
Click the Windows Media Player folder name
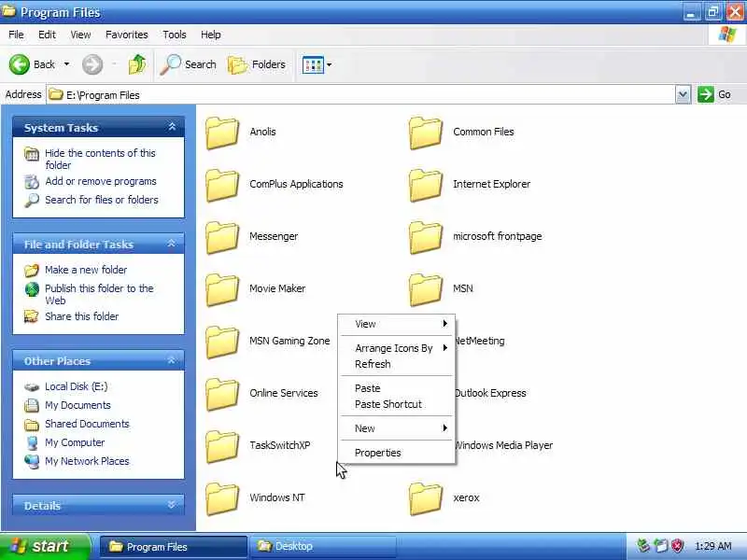[x=504, y=446]
